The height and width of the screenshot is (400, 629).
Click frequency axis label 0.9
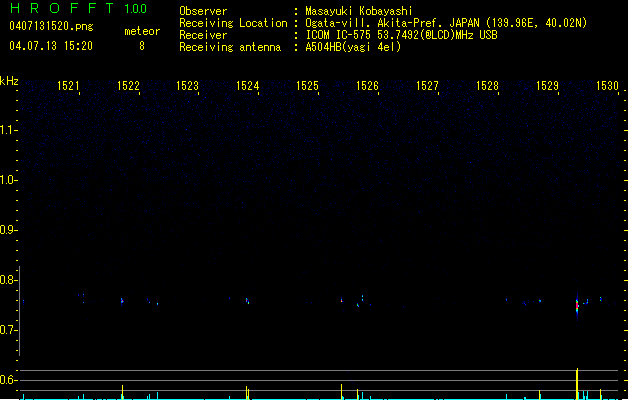pyautogui.click(x=8, y=230)
